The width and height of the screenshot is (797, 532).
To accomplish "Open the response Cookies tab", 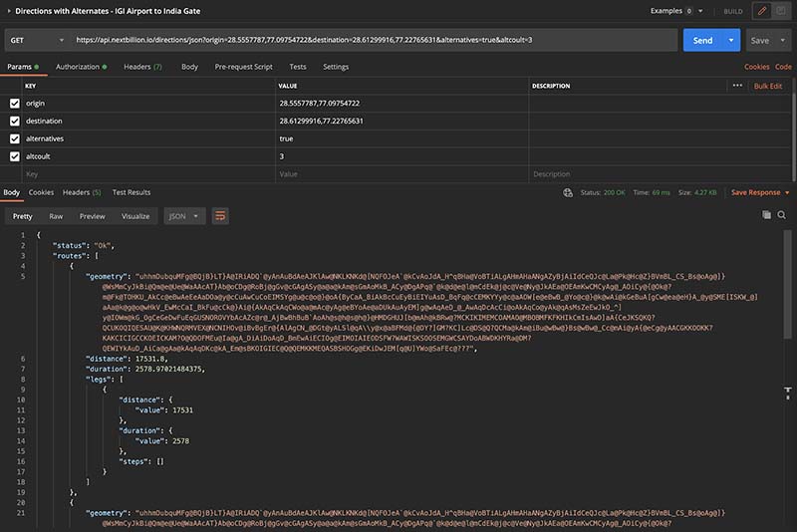I will (x=41, y=192).
